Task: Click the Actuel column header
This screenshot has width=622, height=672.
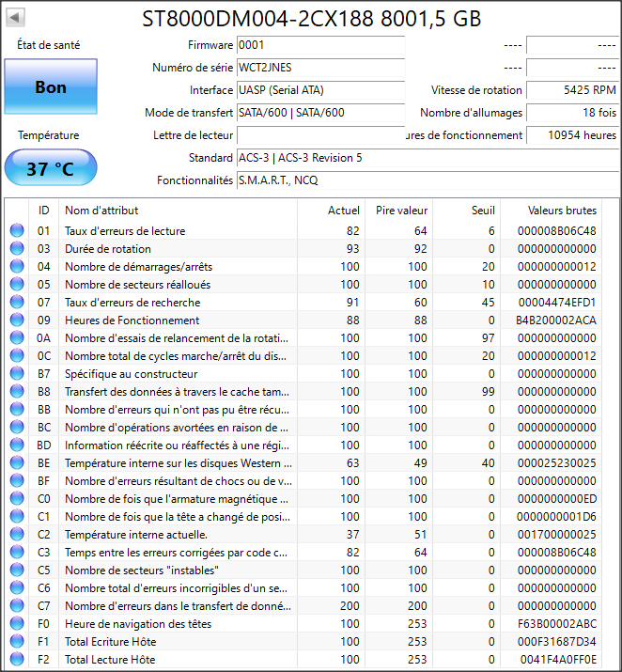Action: (x=331, y=211)
